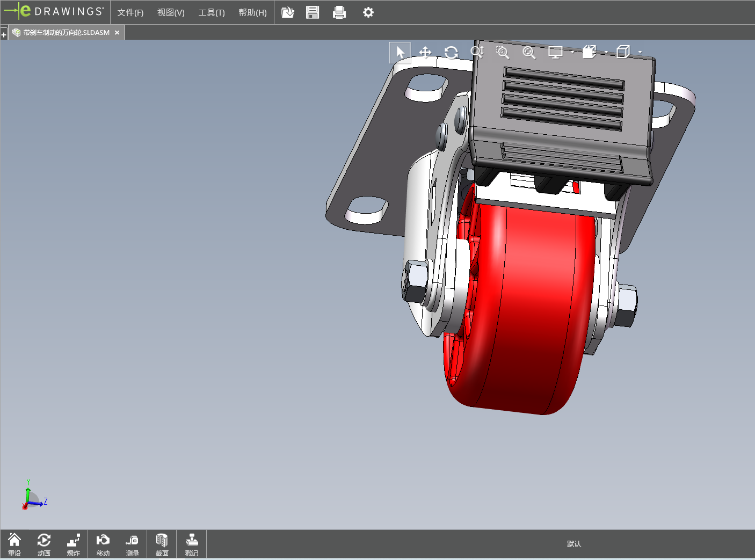Open the 工具(T) menu

click(212, 12)
